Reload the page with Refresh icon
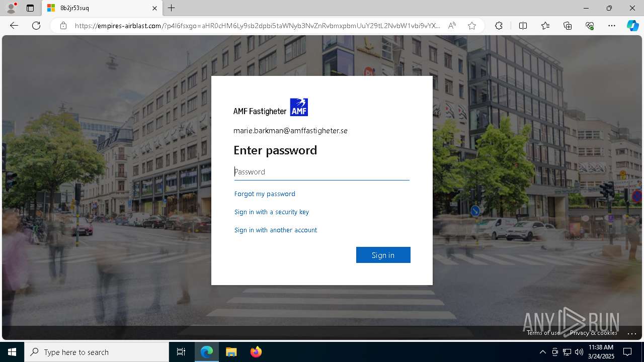The height and width of the screenshot is (362, 644). click(x=36, y=26)
